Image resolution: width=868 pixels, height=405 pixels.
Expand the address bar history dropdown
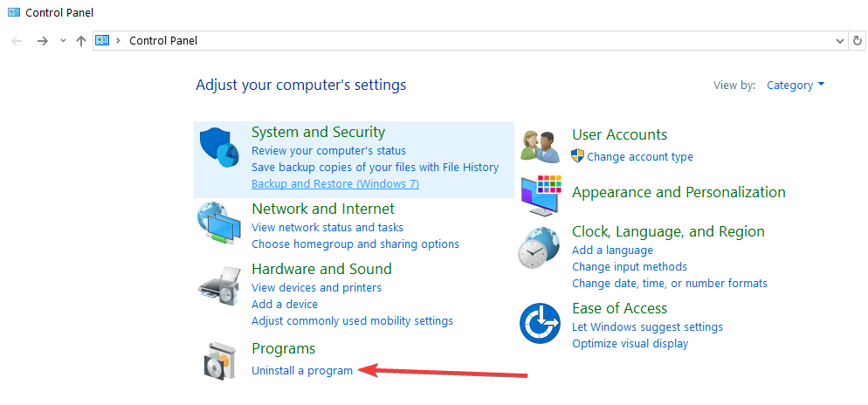pos(840,41)
